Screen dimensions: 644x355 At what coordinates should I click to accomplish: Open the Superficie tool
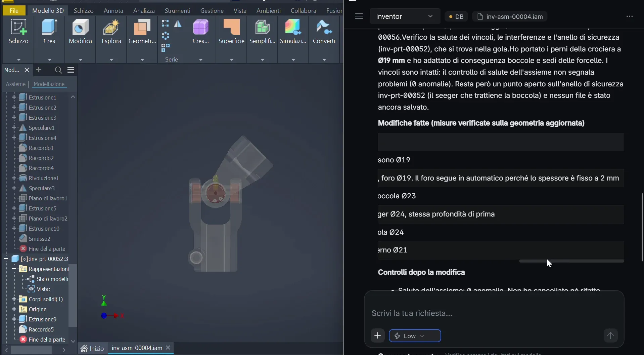(231, 32)
